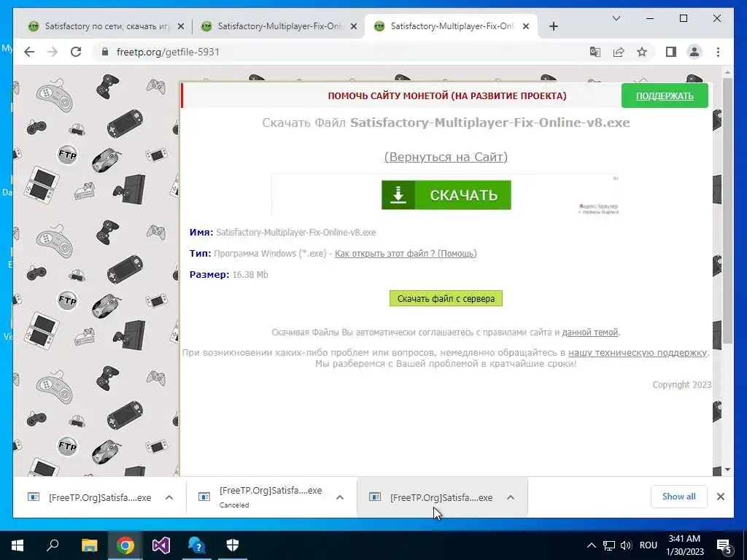Open new tab with plus button
The image size is (747, 560).
coord(553,27)
